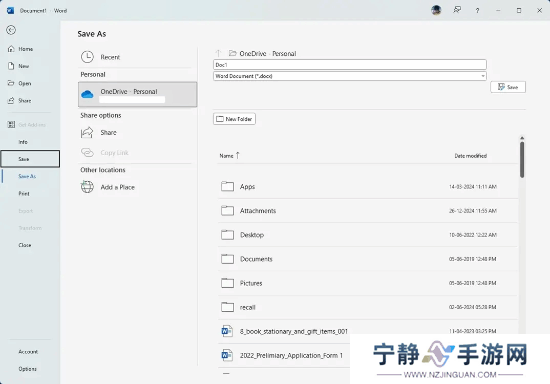Click Word icon of 2022_Prelimiary_Application_Form file

click(227, 355)
